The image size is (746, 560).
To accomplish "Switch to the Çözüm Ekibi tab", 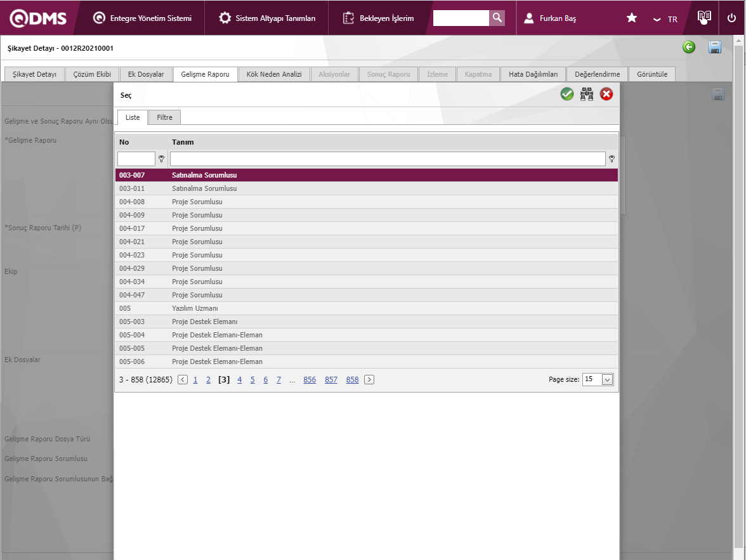I will (93, 74).
